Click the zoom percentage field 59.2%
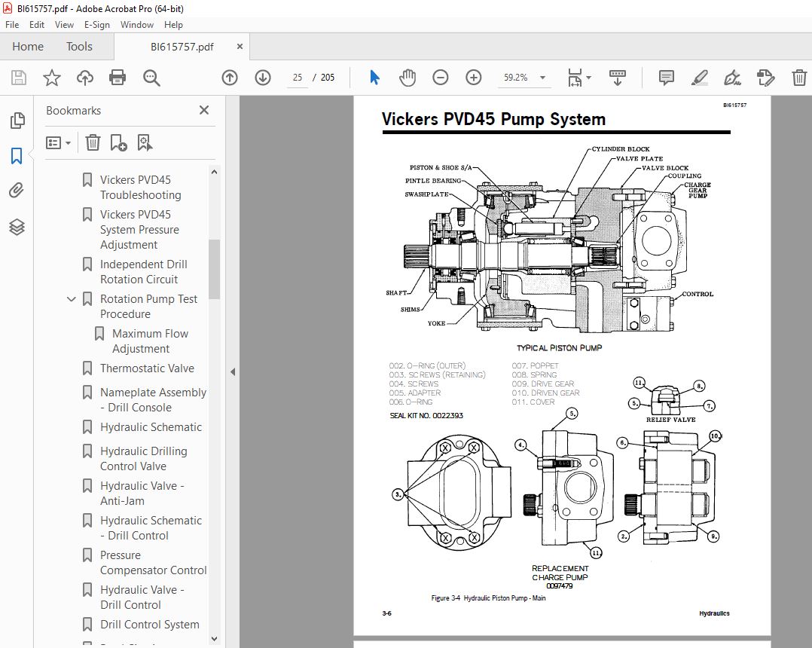Screen dimensions: 812x648 [x=516, y=78]
